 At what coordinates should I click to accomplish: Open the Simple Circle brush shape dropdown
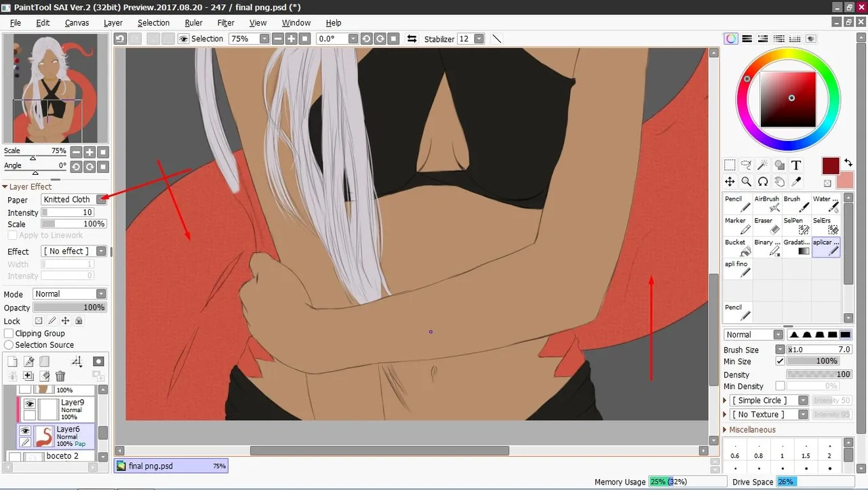pos(803,401)
